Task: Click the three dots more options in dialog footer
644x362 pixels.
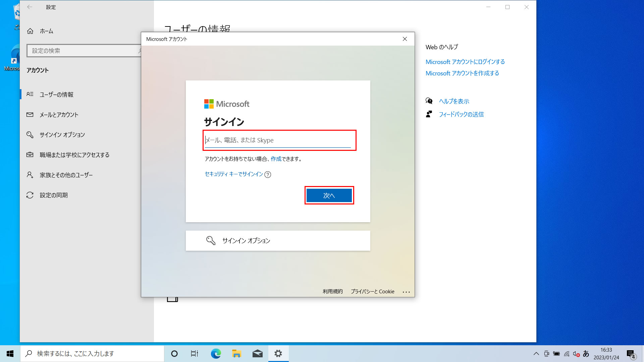Action: 406,292
